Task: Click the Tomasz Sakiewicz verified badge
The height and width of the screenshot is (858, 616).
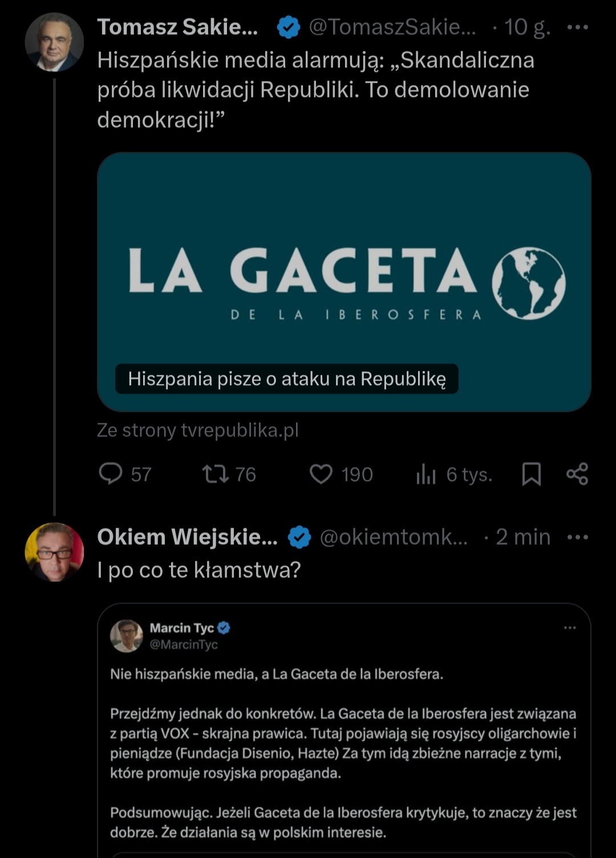Action: (289, 27)
